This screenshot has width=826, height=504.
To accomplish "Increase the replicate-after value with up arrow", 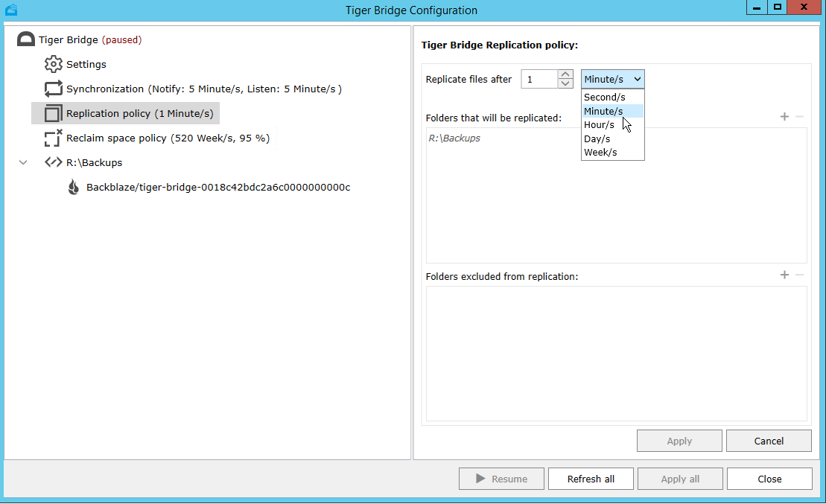I will point(565,74).
